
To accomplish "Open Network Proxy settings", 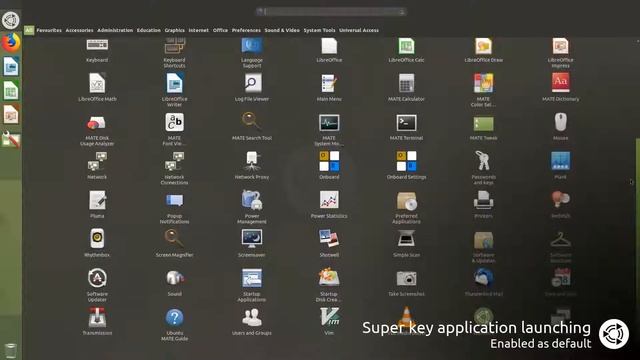I will click(252, 165).
